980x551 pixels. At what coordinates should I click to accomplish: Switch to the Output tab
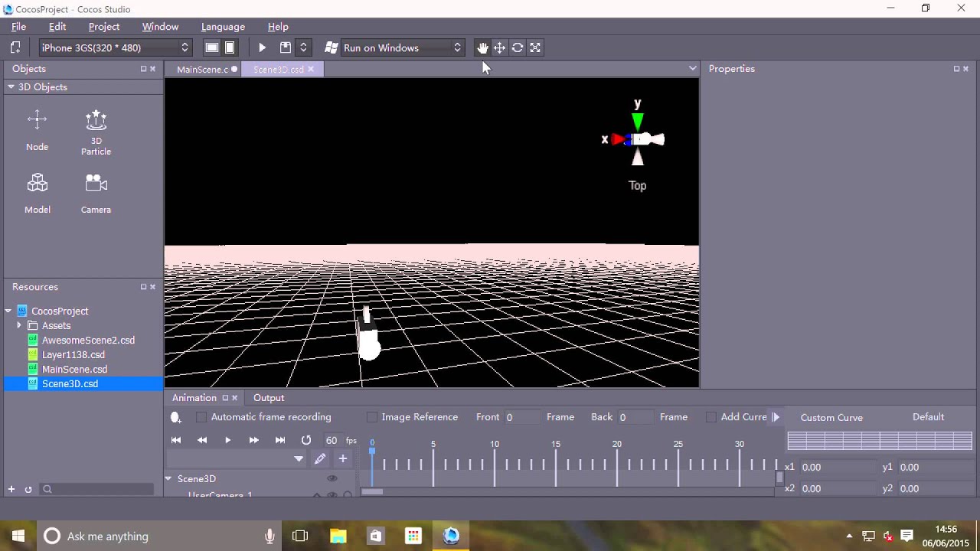(269, 398)
